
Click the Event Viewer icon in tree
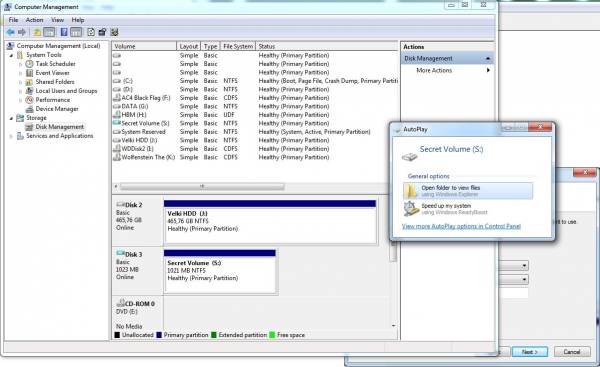(29, 73)
